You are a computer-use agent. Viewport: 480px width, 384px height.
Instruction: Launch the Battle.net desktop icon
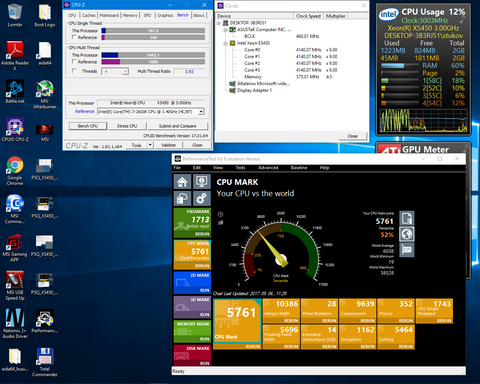15,91
